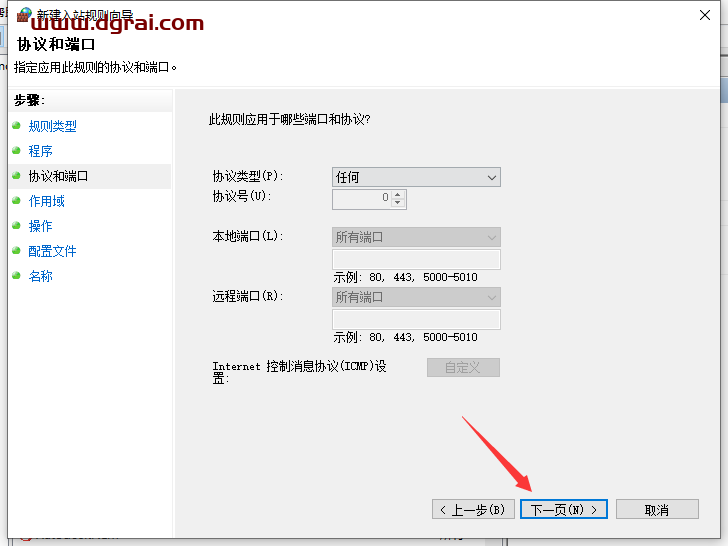Increase the 协议号 spinner value
The width and height of the screenshot is (728, 546).
pyautogui.click(x=397, y=195)
